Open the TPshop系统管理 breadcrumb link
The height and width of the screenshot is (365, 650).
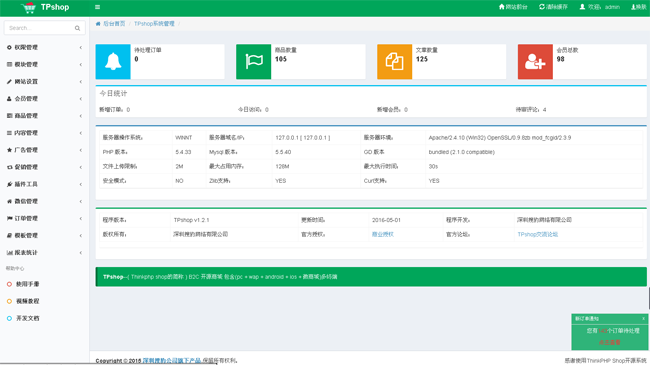coord(154,24)
